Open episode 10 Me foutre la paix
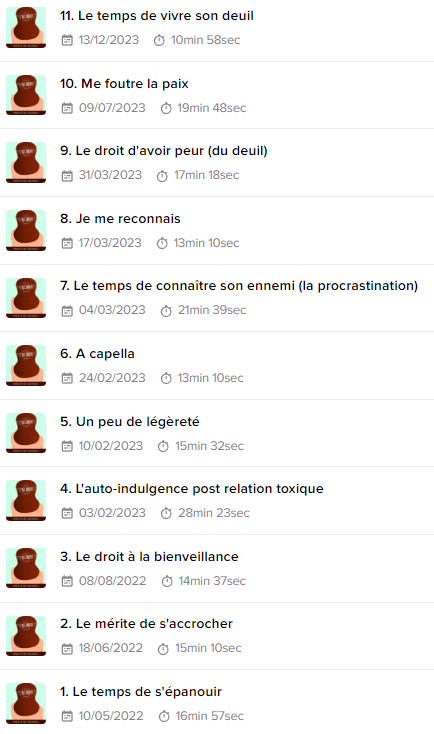This screenshot has width=434, height=734. coord(124,84)
